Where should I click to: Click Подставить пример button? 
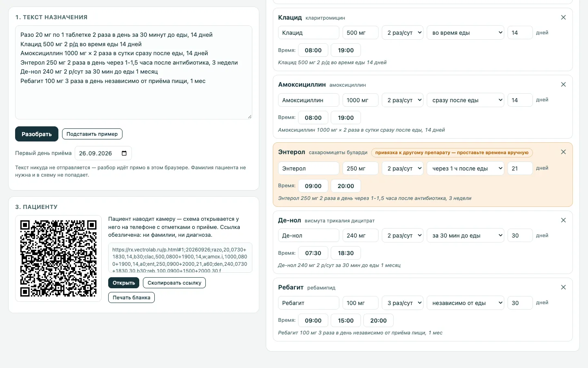point(92,134)
